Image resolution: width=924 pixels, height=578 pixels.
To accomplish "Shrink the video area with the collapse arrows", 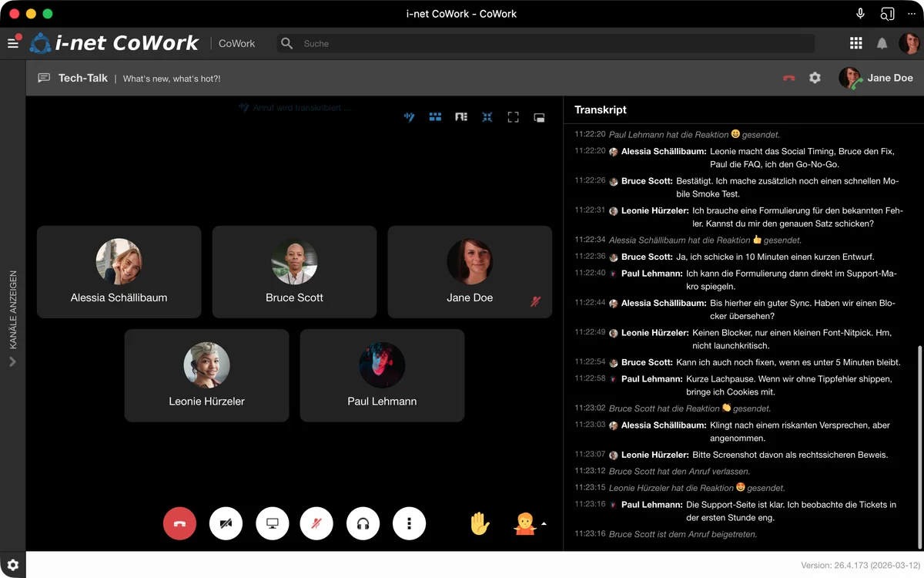I will pos(487,117).
